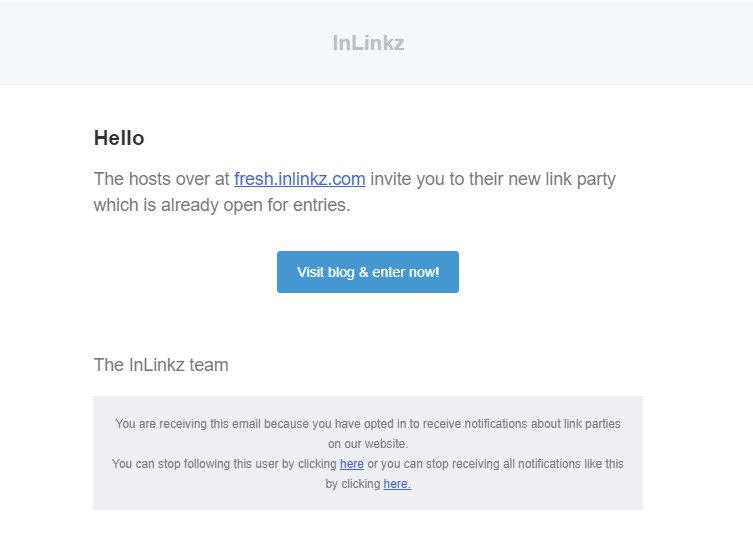The height and width of the screenshot is (542, 753).
Task: Click The InLinkz team signature
Action: (x=161, y=365)
